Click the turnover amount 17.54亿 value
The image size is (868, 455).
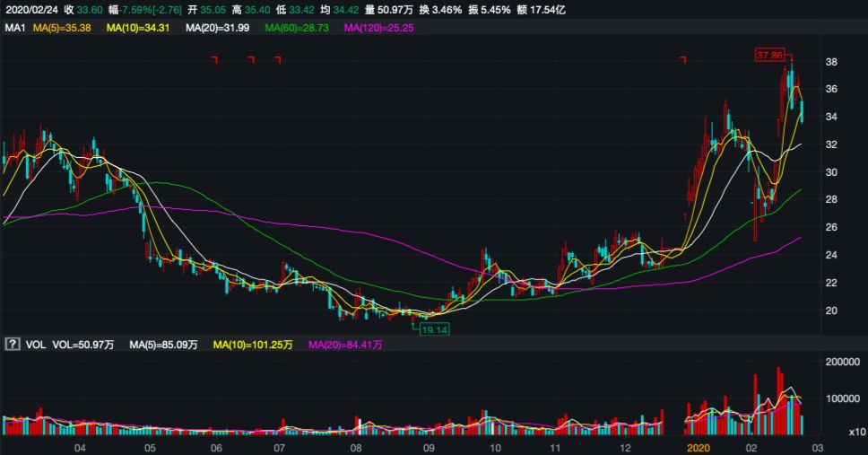pos(548,10)
